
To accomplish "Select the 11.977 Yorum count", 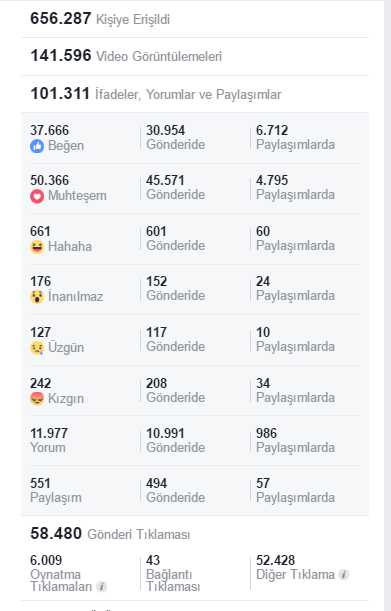I will coord(49,440).
